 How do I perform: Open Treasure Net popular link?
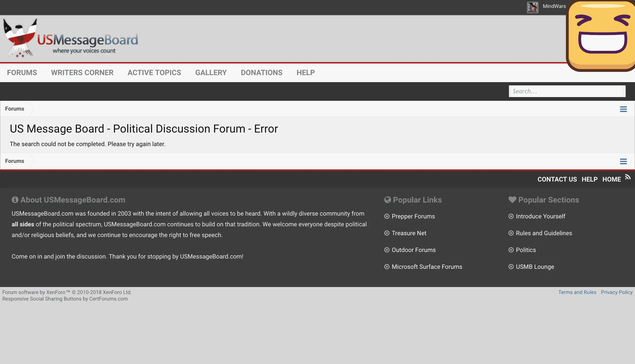click(409, 233)
